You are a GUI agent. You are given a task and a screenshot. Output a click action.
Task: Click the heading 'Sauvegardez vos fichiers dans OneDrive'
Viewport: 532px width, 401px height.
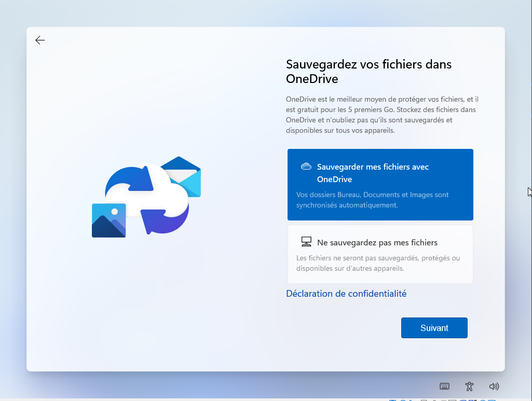tap(369, 72)
